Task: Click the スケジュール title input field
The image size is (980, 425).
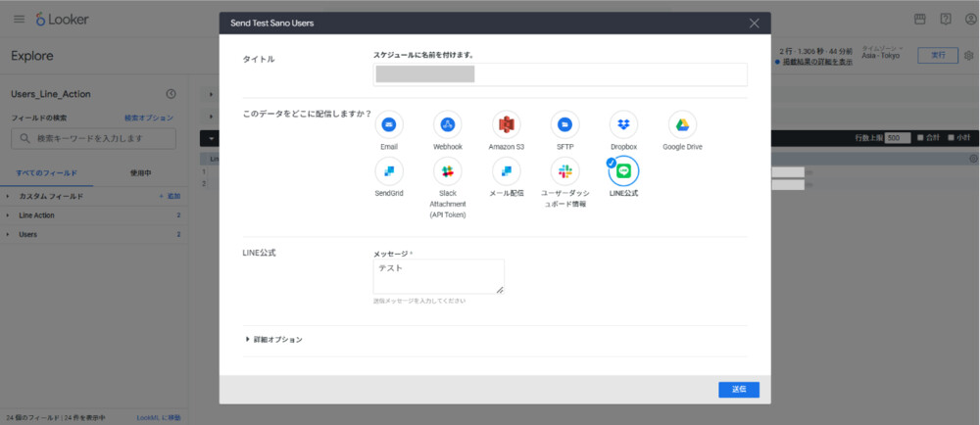Action: (x=560, y=74)
